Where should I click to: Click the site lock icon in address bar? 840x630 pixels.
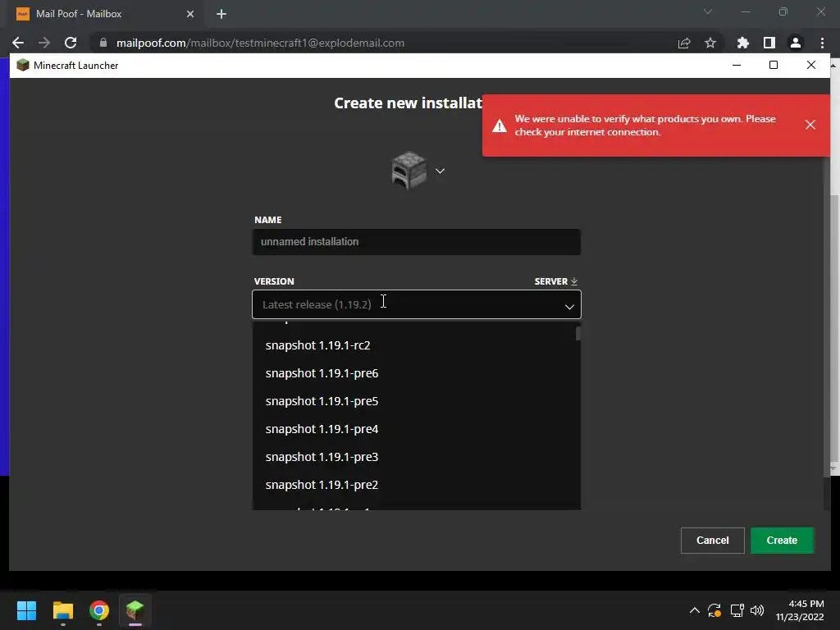[x=103, y=43]
